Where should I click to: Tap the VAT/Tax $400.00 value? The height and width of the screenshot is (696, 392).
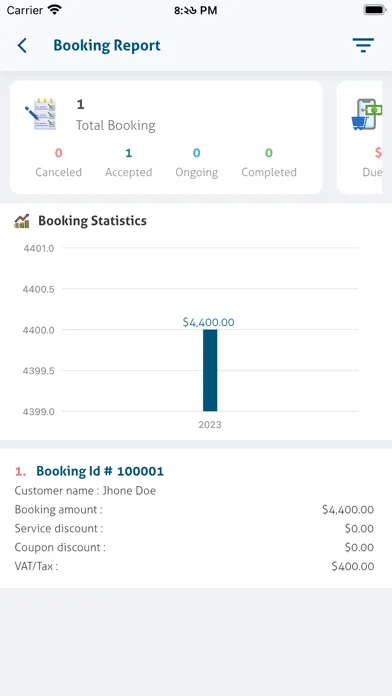coord(352,566)
